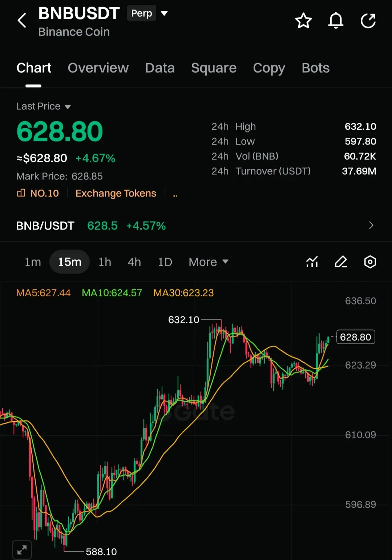The image size is (392, 560).
Task: Click the NO.10 ranking icon
Action: [21, 193]
